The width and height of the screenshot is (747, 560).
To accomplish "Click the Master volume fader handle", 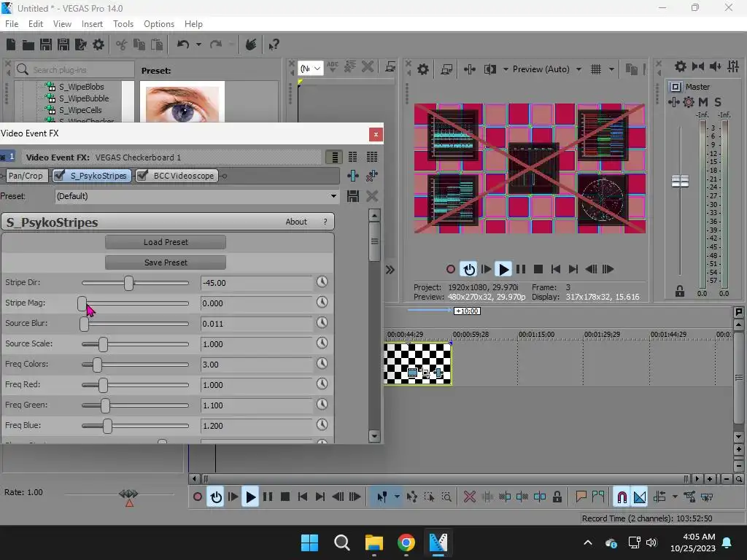I will coord(680,181).
